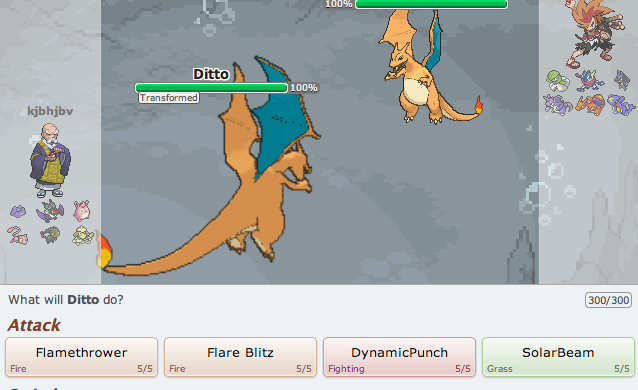638x390 pixels.
Task: Pick the SolarBeam grass move
Action: pos(558,357)
